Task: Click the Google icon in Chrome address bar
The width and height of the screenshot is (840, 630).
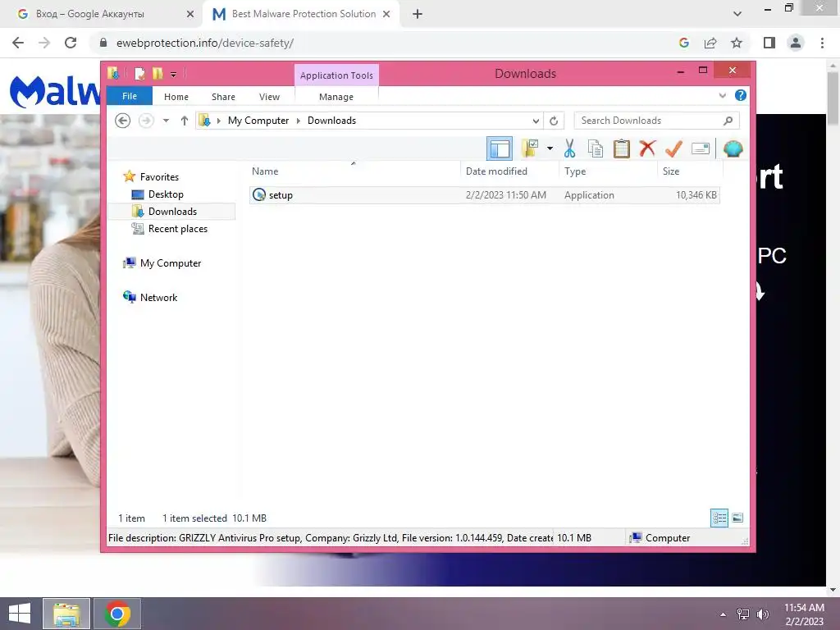Action: coord(684,43)
